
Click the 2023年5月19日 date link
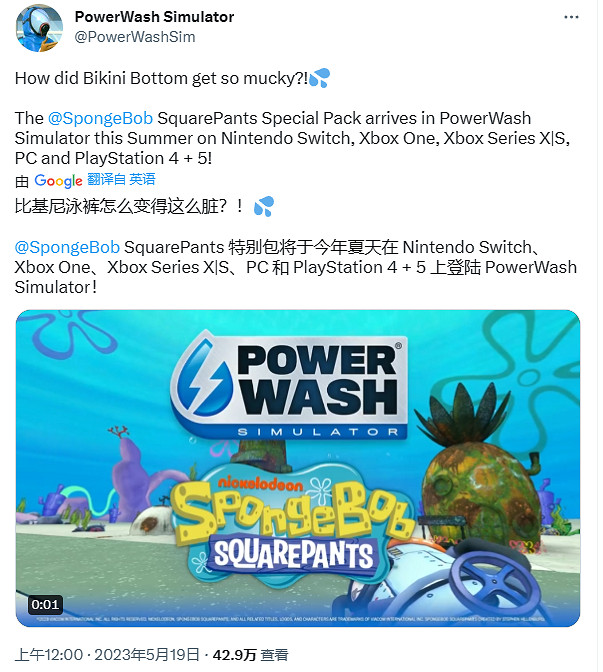tap(147, 655)
